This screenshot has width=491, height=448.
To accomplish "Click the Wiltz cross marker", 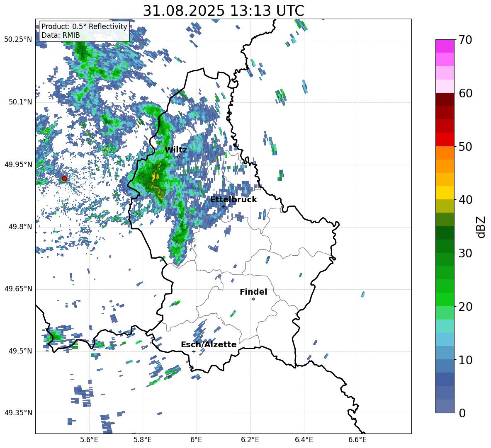I will (178, 157).
